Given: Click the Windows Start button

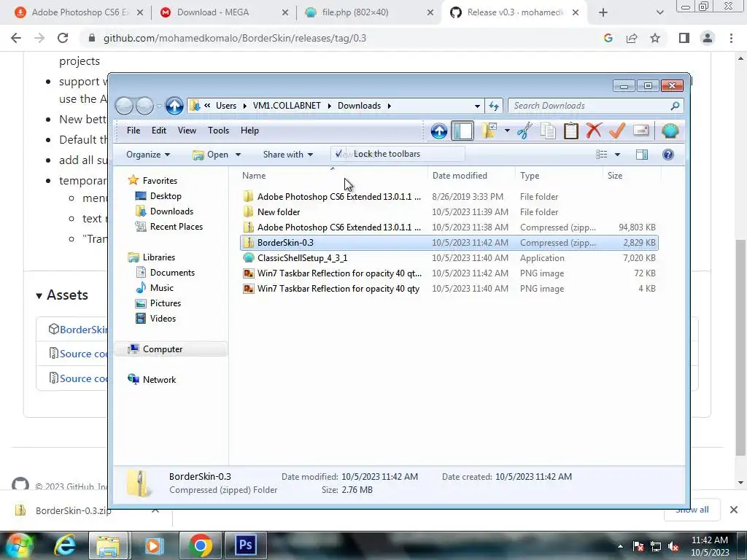Looking at the screenshot, I should [18, 545].
